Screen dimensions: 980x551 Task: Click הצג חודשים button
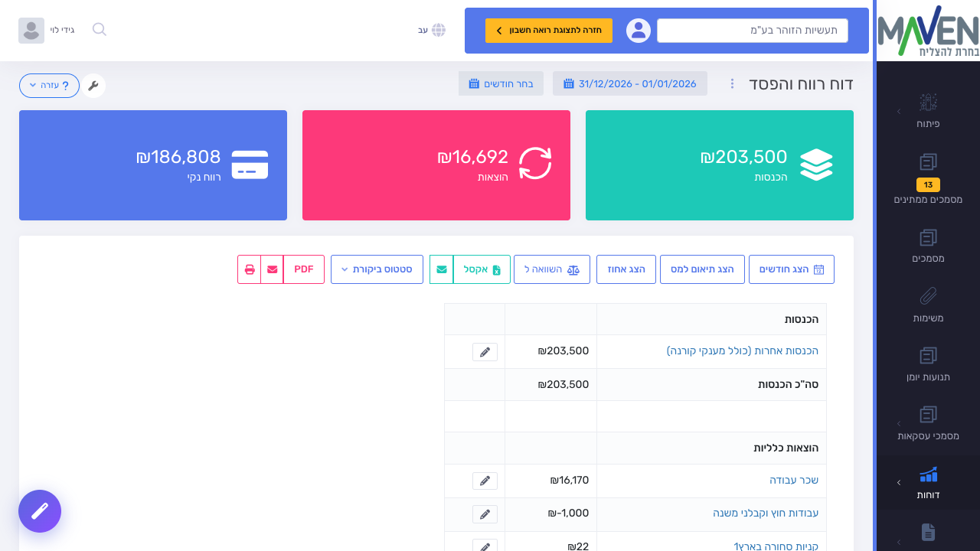point(792,269)
